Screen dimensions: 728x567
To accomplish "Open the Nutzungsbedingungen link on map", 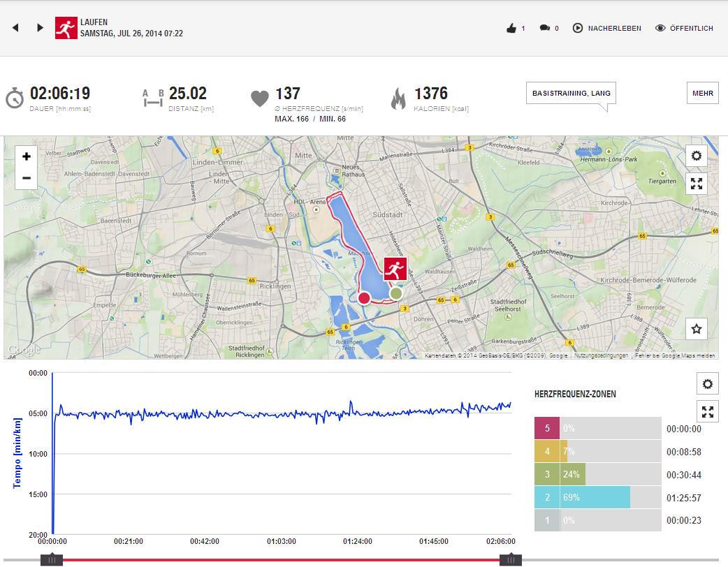I will [x=601, y=355].
